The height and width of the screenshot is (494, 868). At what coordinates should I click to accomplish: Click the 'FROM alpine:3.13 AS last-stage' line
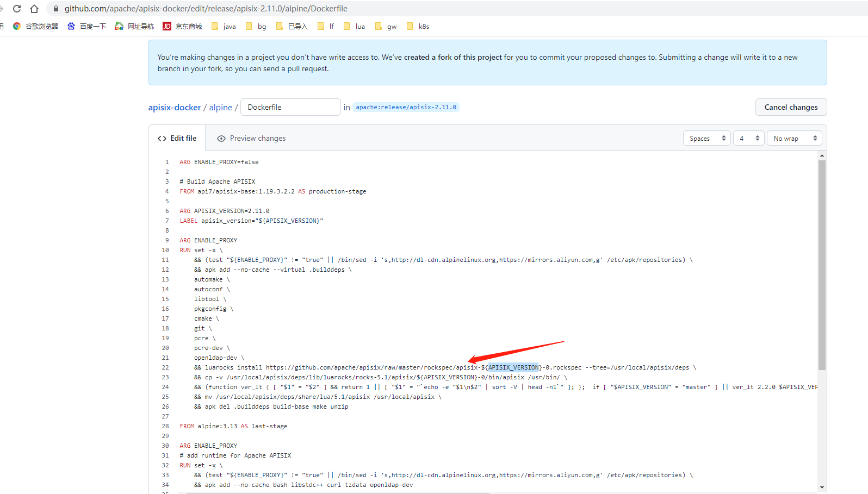(x=233, y=426)
